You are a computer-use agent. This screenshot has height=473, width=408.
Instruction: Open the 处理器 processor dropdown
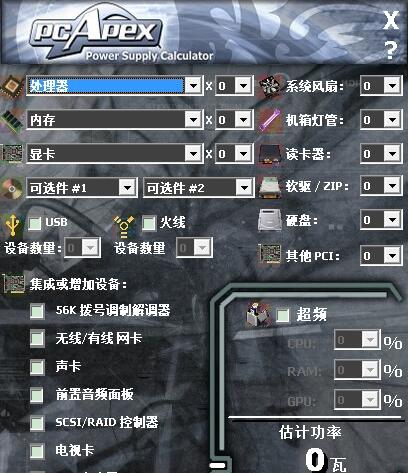pyautogui.click(x=114, y=86)
